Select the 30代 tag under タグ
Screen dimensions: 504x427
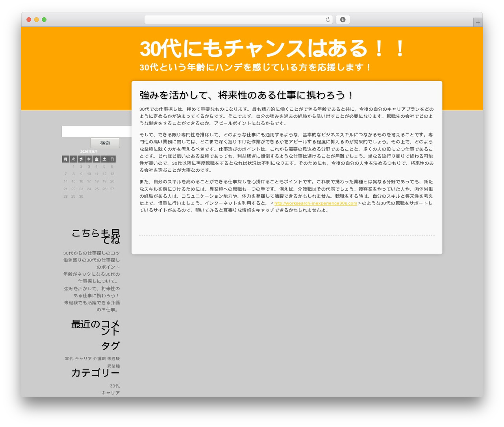69,359
